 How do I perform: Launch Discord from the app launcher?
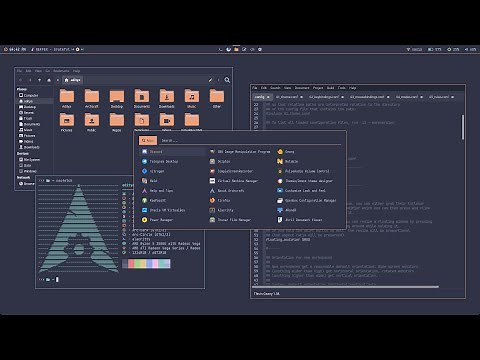click(x=172, y=152)
